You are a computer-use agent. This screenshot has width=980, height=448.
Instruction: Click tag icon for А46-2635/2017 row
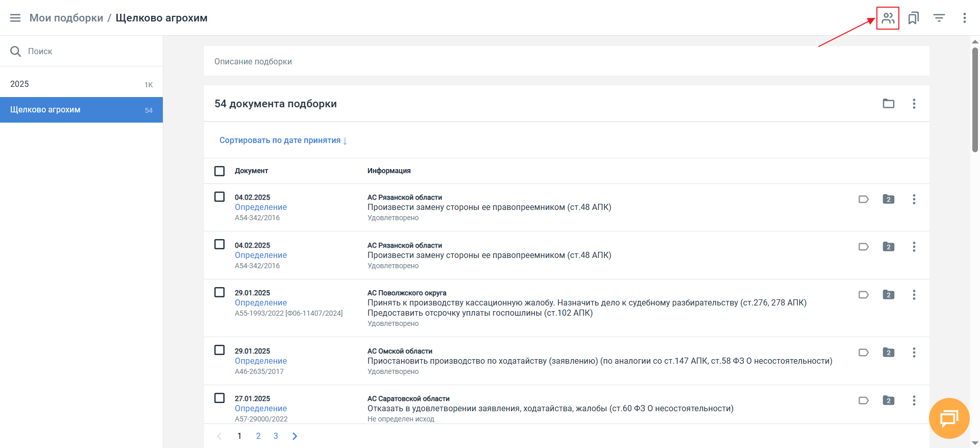click(864, 352)
